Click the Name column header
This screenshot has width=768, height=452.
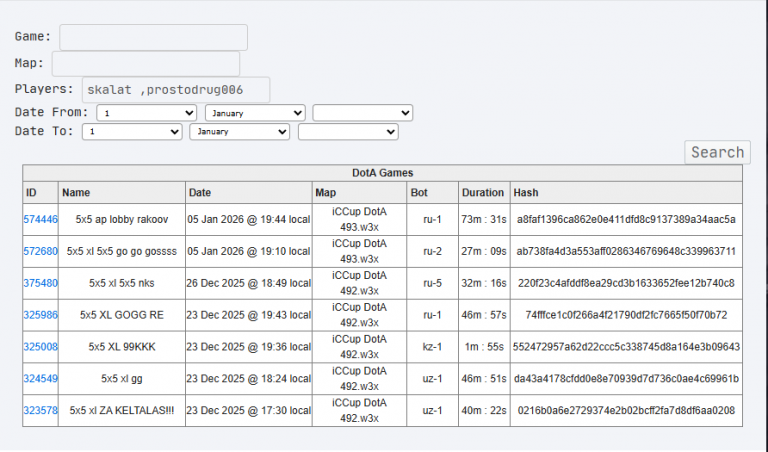(122, 192)
